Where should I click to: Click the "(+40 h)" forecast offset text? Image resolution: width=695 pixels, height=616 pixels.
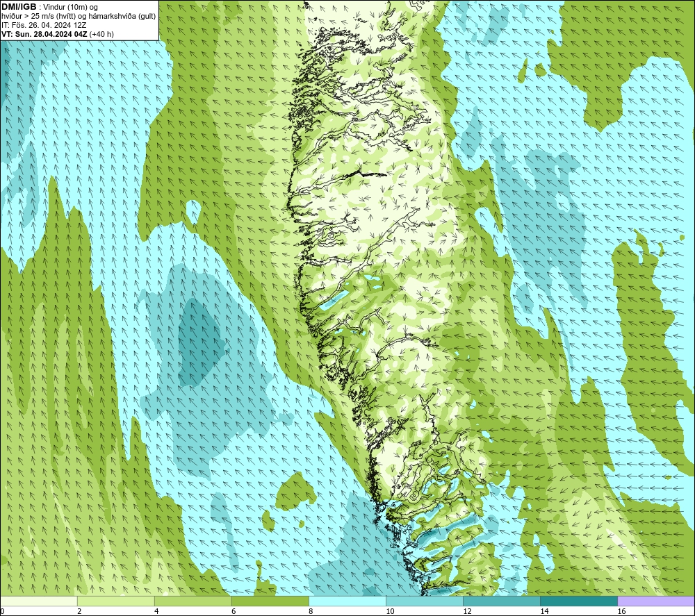[x=101, y=34]
